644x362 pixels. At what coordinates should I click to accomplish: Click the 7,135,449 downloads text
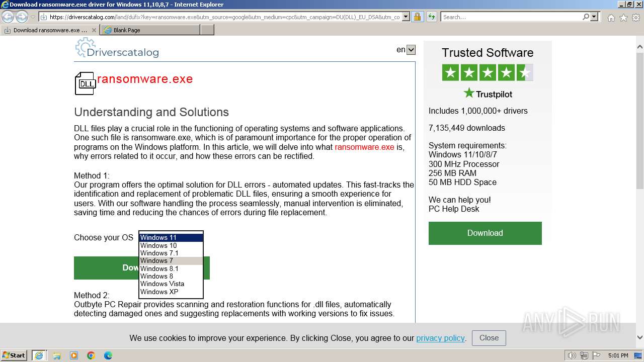click(467, 128)
